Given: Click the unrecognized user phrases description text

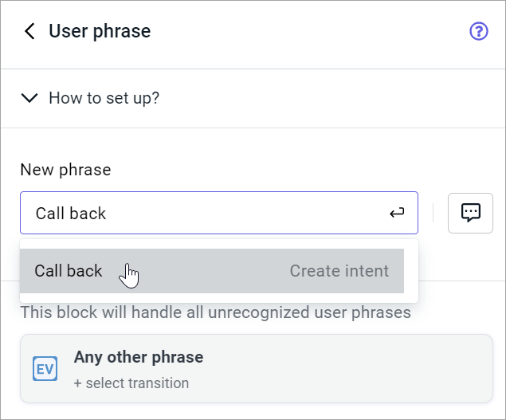Looking at the screenshot, I should coord(215,312).
